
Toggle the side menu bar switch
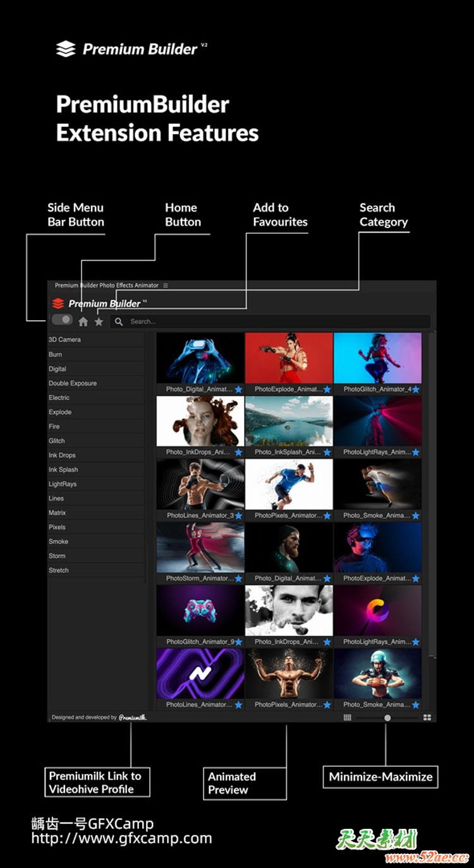(62, 320)
